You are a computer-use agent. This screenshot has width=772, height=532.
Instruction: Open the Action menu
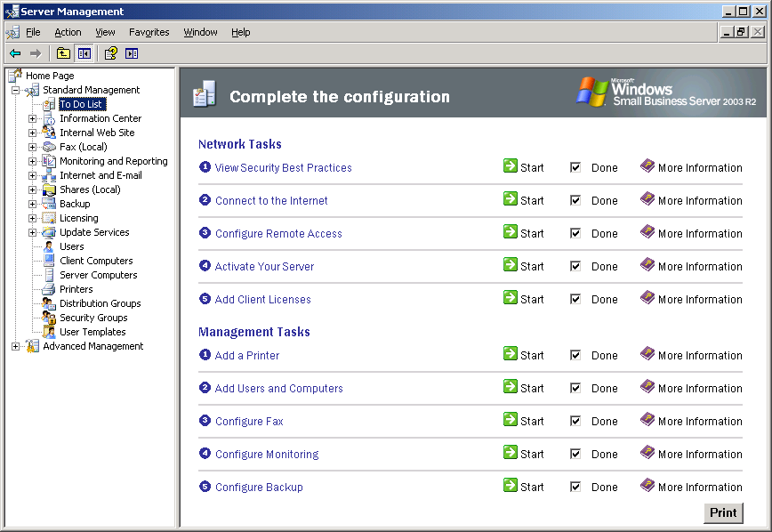click(x=68, y=32)
